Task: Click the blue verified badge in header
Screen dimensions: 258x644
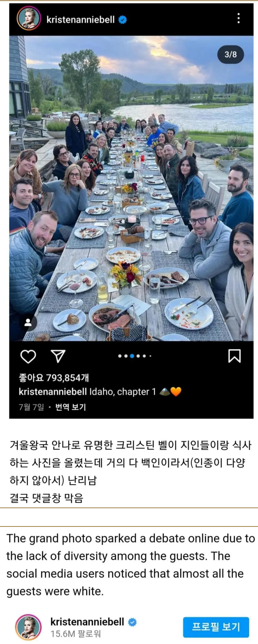Action: [x=123, y=20]
